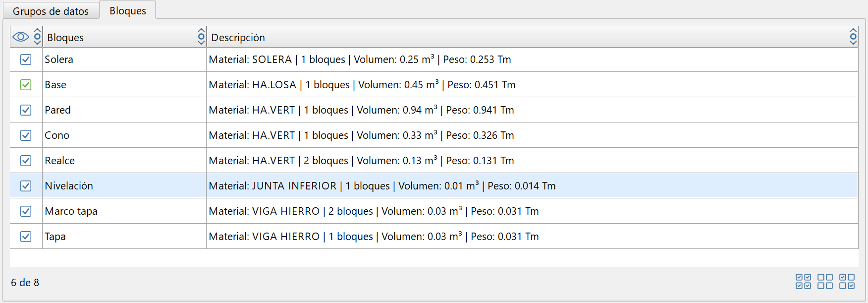Uncheck the Marco tapa checkbox
This screenshot has height=303, width=868.
[x=26, y=211]
